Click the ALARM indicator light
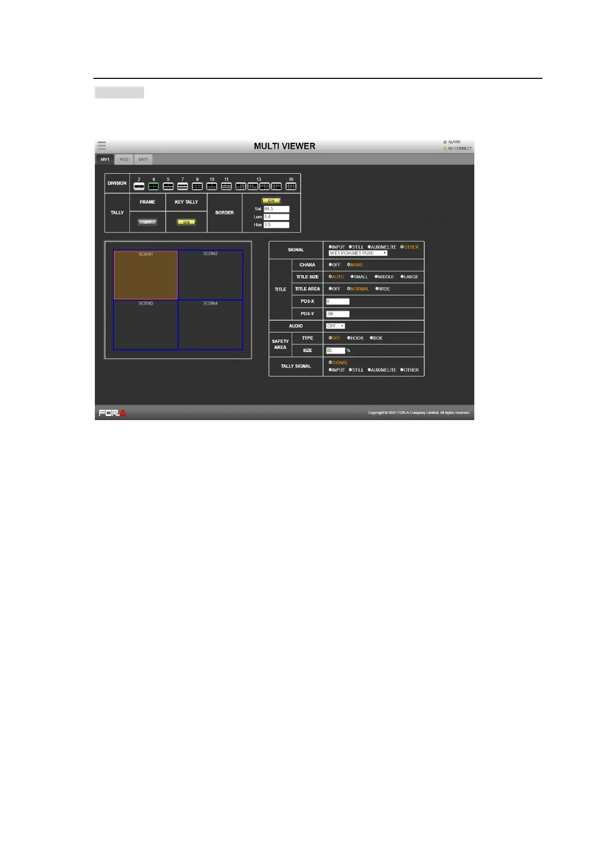 (x=445, y=142)
